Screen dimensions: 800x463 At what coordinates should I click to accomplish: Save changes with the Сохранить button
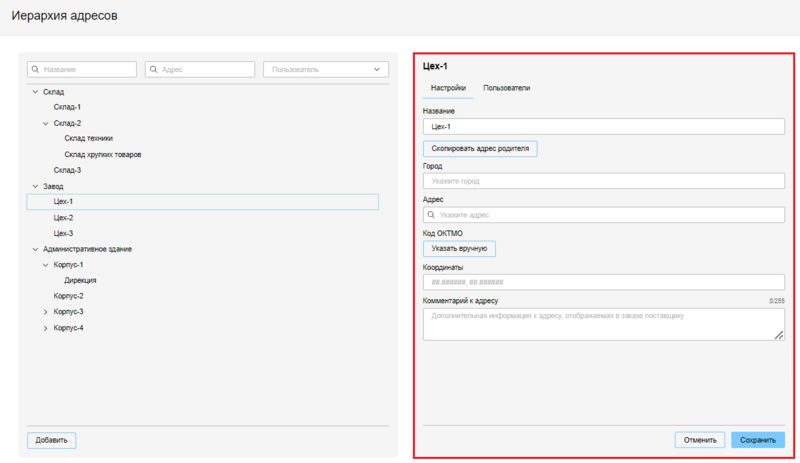(x=757, y=440)
